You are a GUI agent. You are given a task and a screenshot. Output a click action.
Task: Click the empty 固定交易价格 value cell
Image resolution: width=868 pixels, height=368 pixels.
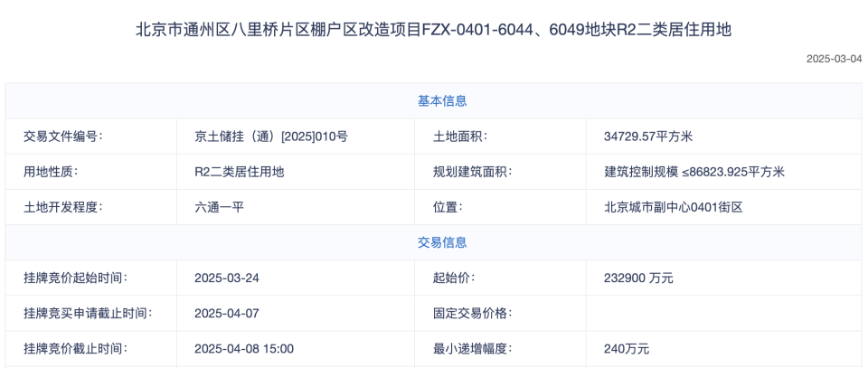724,313
